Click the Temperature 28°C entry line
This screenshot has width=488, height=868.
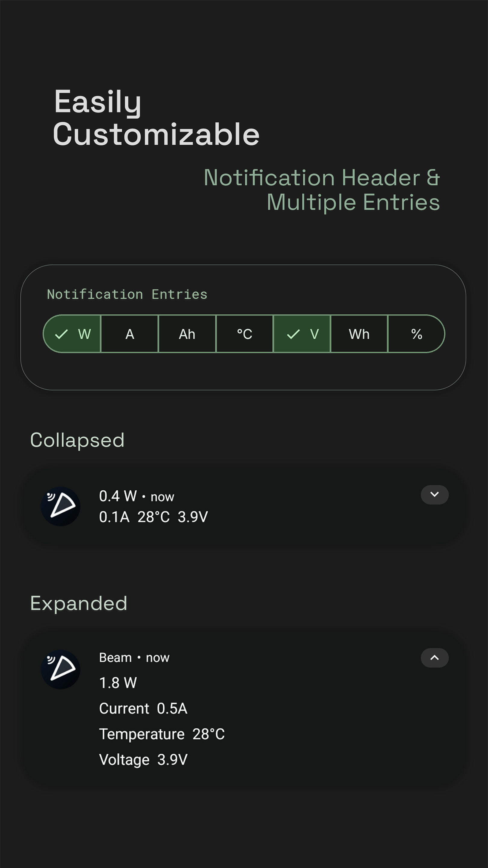162,734
